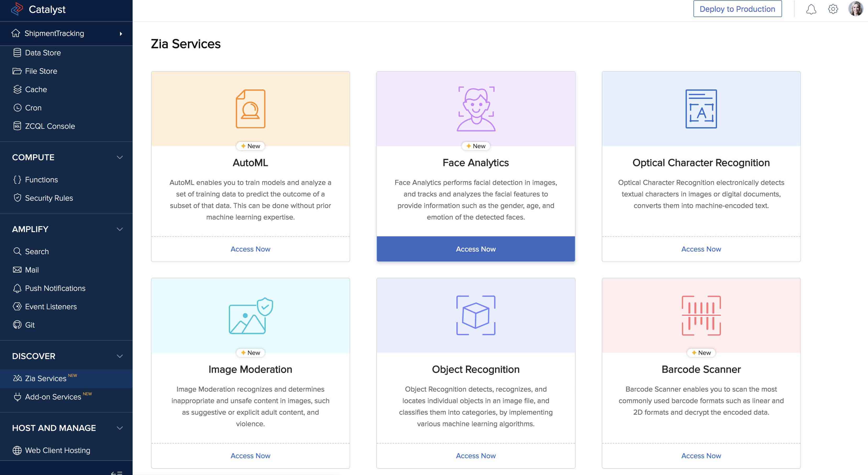Collapse the AMPLIFY section

coord(119,229)
